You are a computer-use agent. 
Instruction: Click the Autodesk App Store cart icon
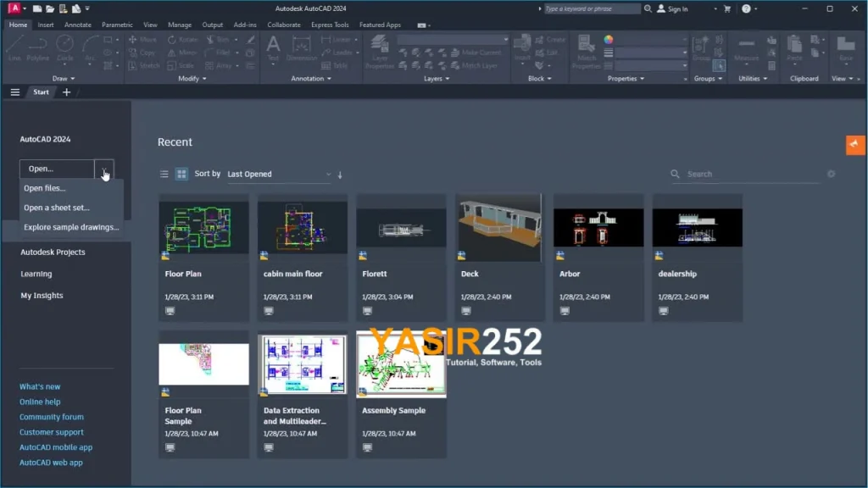click(726, 8)
